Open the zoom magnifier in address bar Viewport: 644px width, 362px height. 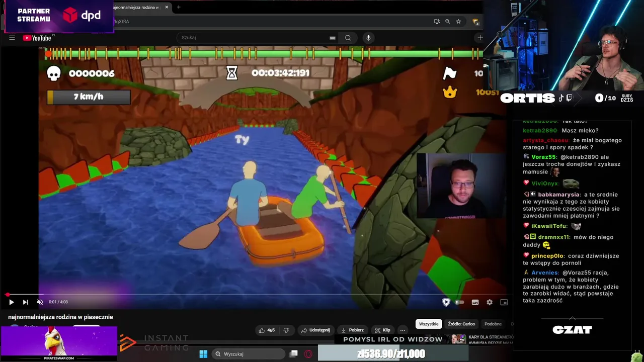click(x=447, y=22)
